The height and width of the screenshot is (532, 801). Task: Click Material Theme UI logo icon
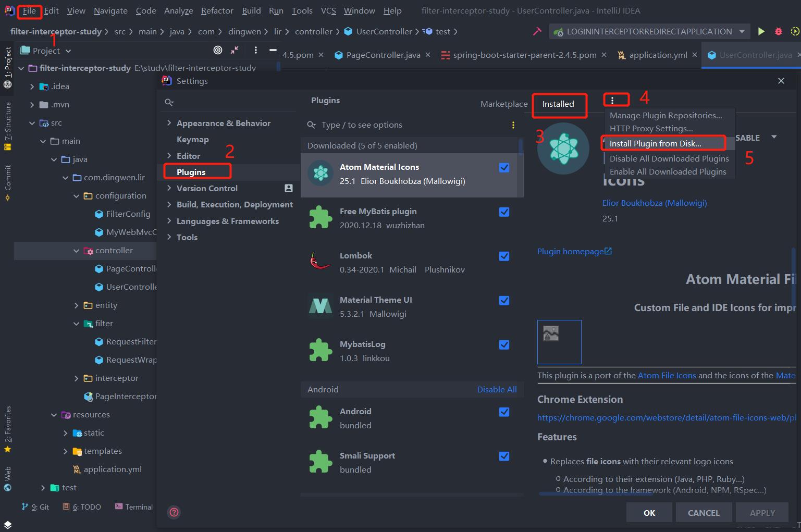click(x=321, y=306)
